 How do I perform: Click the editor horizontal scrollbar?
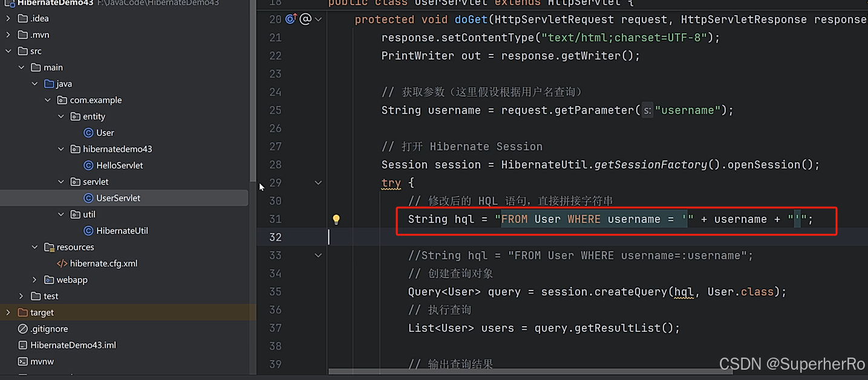[x=530, y=372]
